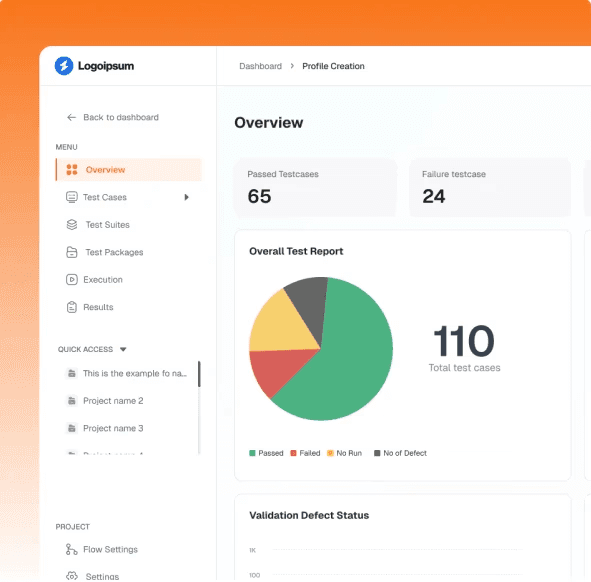Click the Overall Test Report heading
Screen dimensions: 591x582
click(x=296, y=251)
